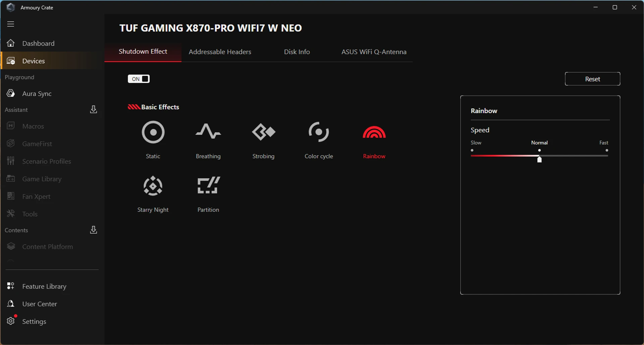Open Macros in the sidebar
644x345 pixels.
pyautogui.click(x=52, y=126)
